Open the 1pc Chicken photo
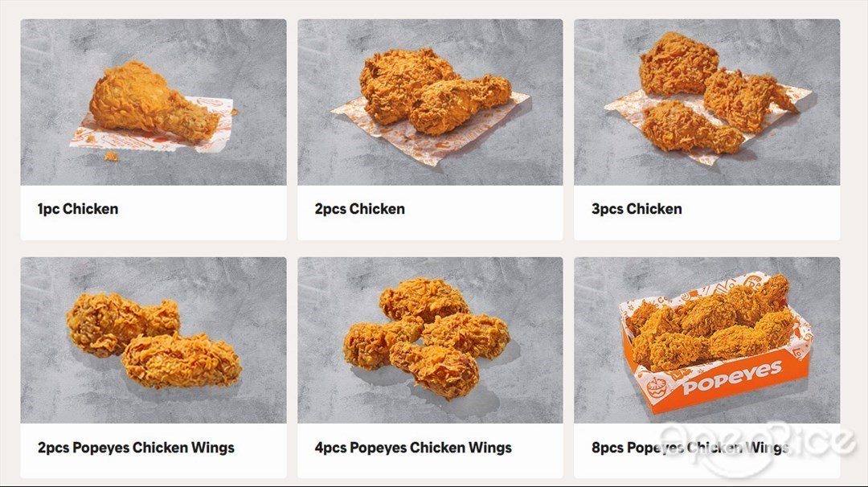868x487 pixels. 154,102
